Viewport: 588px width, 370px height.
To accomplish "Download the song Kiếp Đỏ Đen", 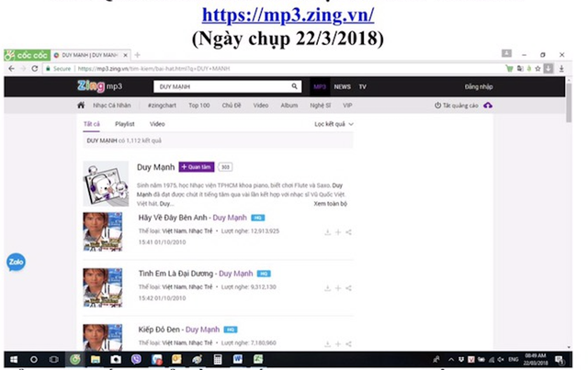I will pyautogui.click(x=327, y=344).
